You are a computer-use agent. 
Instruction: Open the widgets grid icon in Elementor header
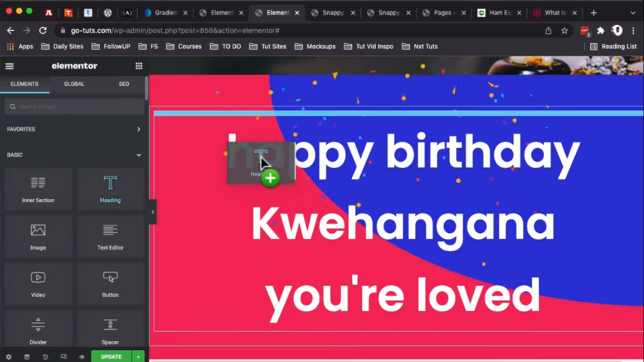[139, 66]
